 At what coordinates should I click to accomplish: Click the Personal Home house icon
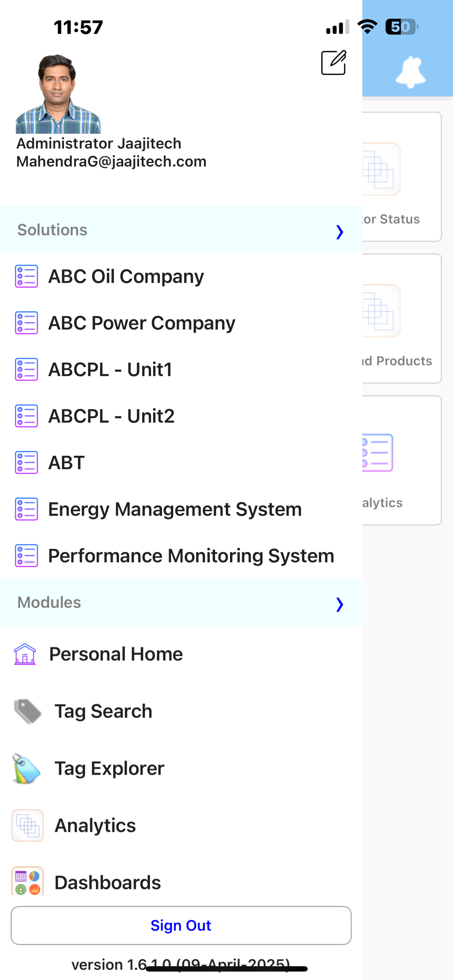[25, 654]
